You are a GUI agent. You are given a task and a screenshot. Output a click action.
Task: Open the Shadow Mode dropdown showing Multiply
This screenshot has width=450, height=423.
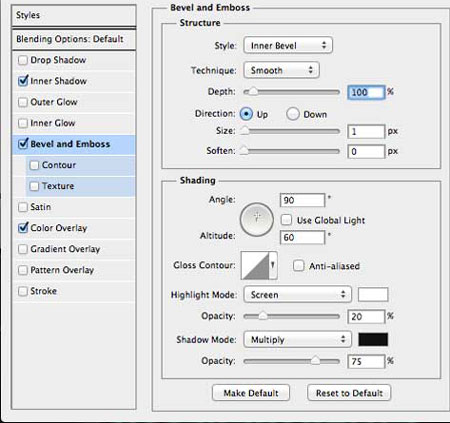tap(297, 339)
